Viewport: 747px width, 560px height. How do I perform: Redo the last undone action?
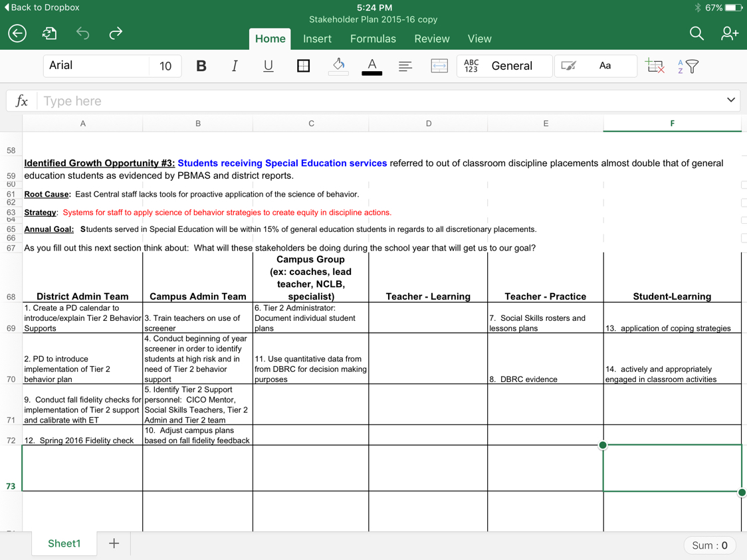click(x=116, y=33)
